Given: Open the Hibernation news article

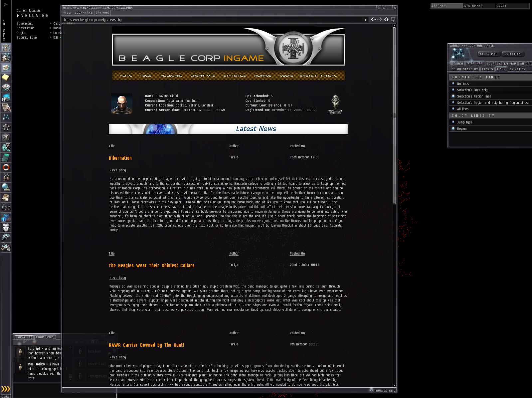Looking at the screenshot, I should pyautogui.click(x=120, y=158).
